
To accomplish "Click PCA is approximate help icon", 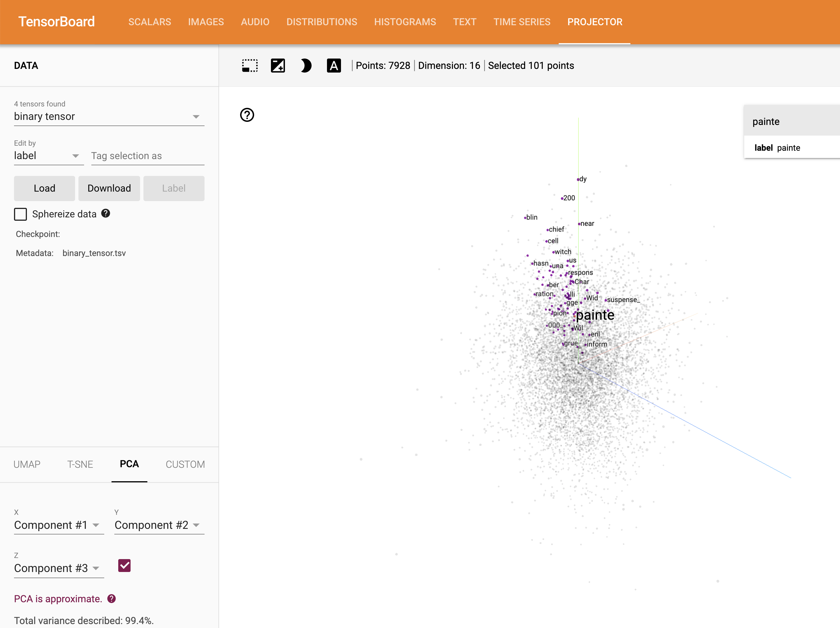I will coord(111,599).
